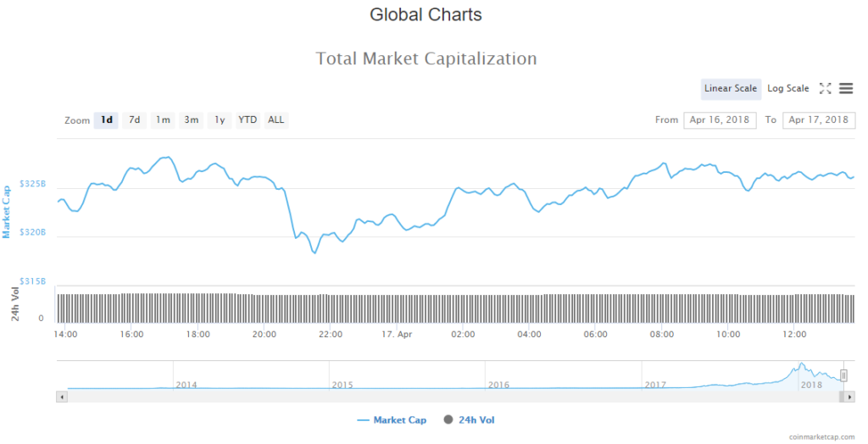Click the To date field
Image resolution: width=868 pixels, height=444 pixels.
(819, 120)
